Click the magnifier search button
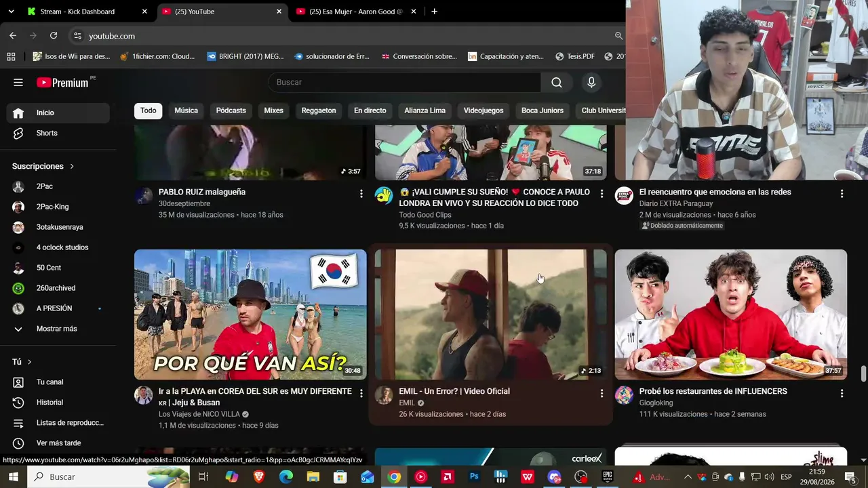868x488 pixels. point(557,83)
